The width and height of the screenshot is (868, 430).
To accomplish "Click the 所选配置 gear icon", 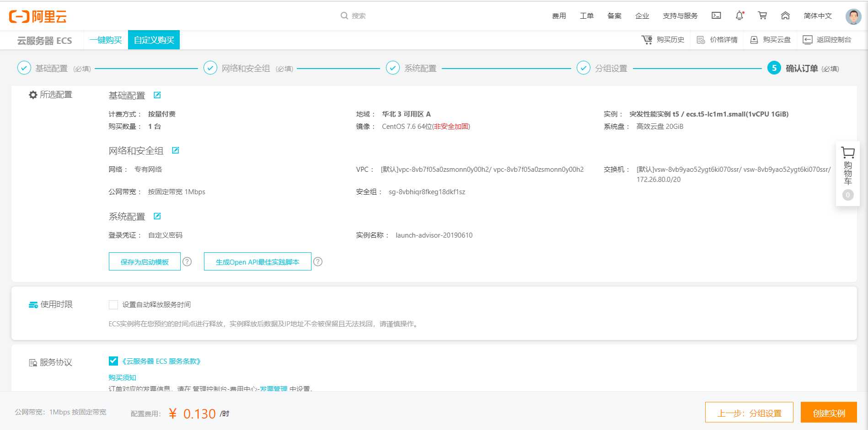I will click(33, 95).
